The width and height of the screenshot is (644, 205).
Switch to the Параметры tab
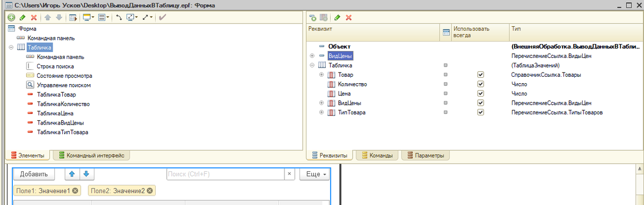click(x=426, y=156)
